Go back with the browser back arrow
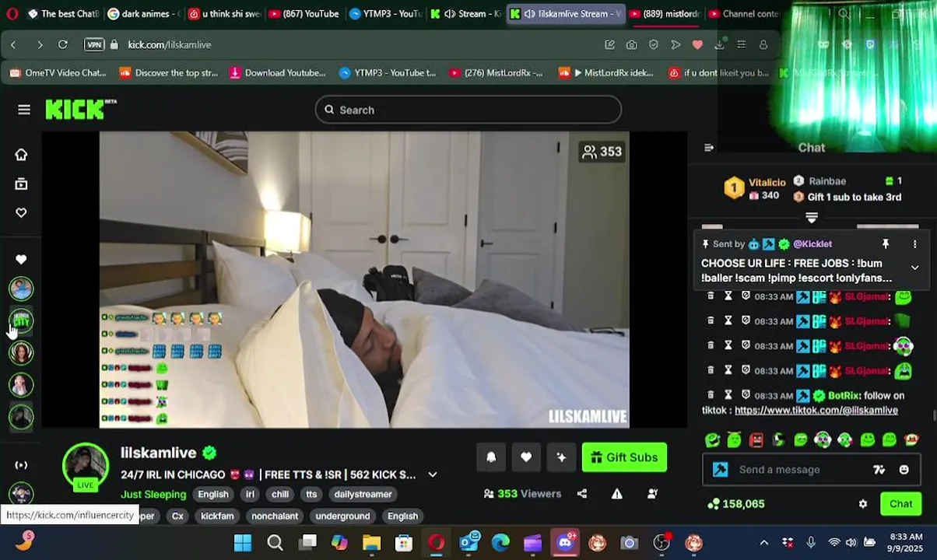This screenshot has width=937, height=560. [x=13, y=45]
